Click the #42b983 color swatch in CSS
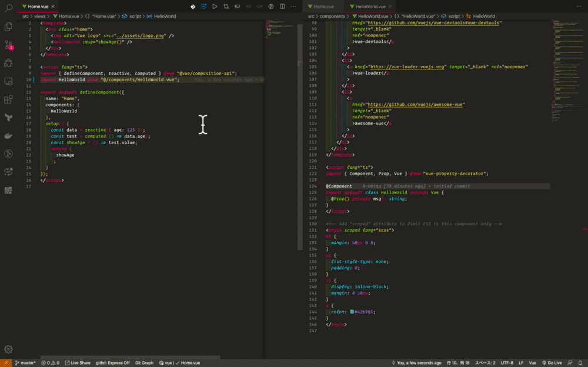Screen dimensions: 588x367 (x=352, y=312)
